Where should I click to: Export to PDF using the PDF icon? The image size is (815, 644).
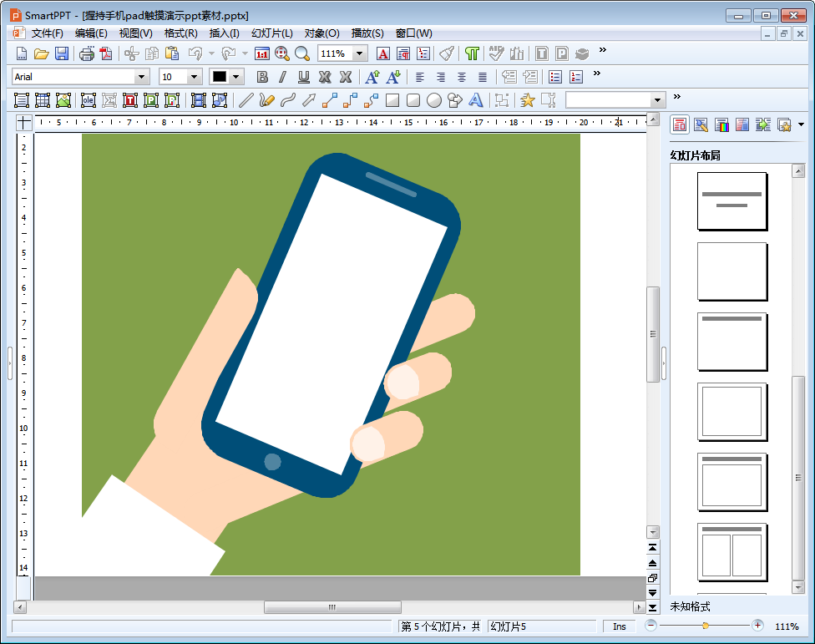(x=106, y=53)
